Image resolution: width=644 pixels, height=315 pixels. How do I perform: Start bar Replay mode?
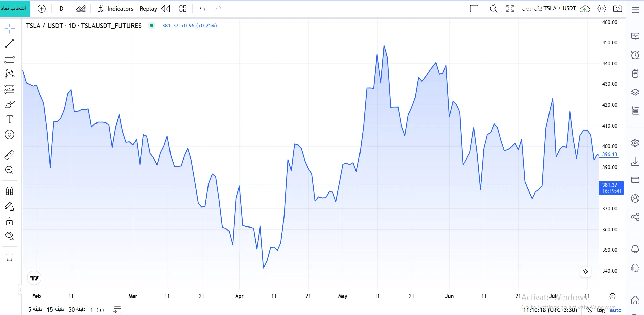148,9
